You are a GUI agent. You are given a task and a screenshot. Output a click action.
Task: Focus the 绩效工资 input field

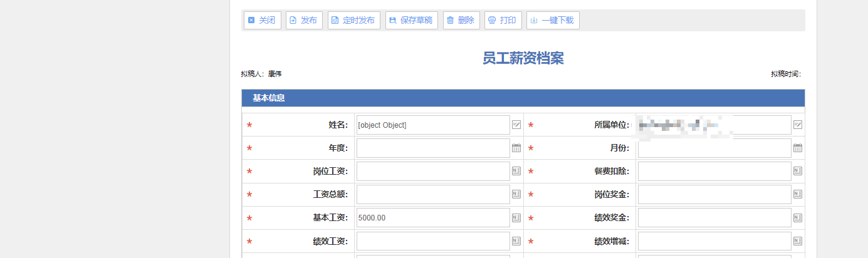click(433, 241)
